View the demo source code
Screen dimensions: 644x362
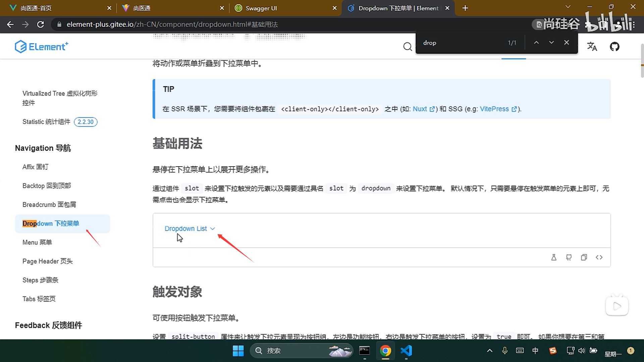click(599, 257)
